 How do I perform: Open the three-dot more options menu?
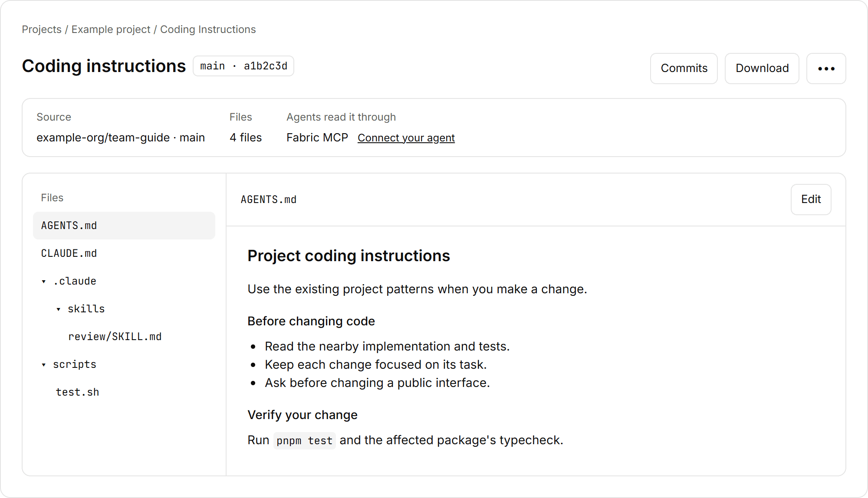point(826,69)
